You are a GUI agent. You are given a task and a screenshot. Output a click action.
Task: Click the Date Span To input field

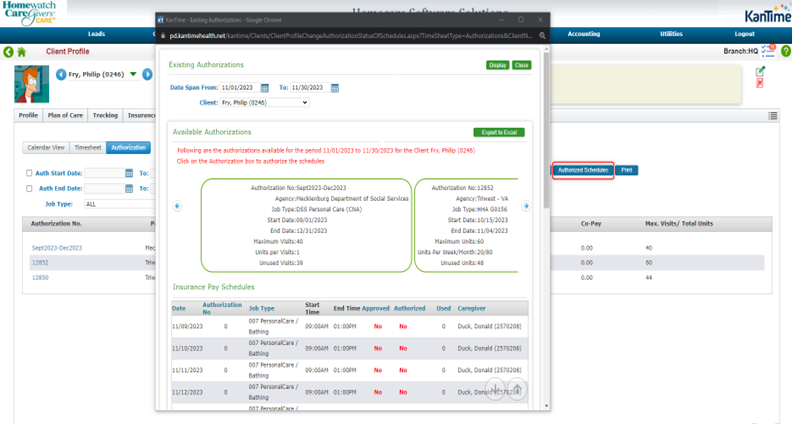[309, 88]
